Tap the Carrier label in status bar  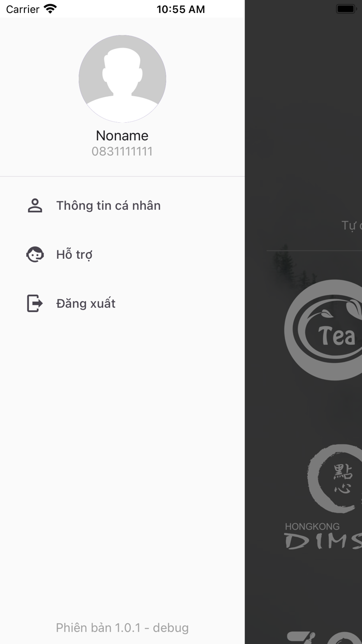click(23, 9)
